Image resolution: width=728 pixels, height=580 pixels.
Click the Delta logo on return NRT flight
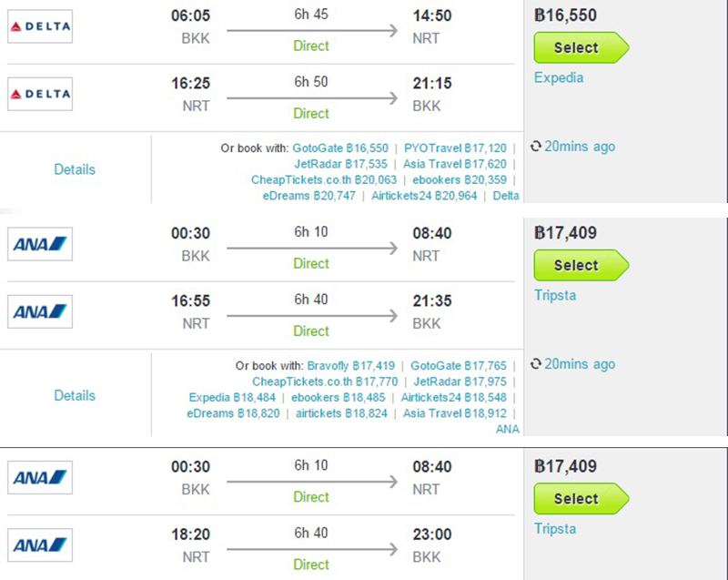pyautogui.click(x=40, y=94)
